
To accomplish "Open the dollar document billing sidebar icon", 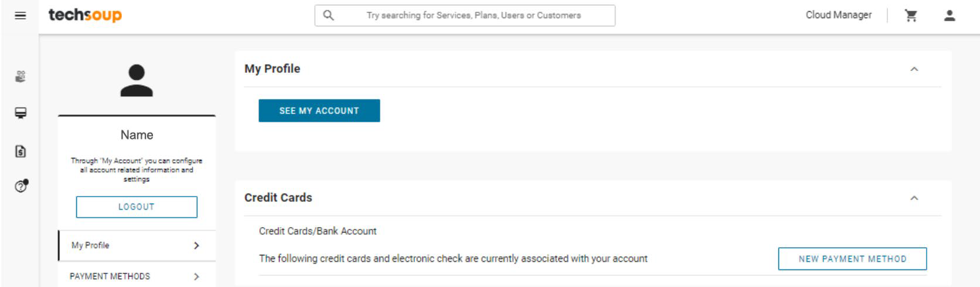I will [x=21, y=151].
